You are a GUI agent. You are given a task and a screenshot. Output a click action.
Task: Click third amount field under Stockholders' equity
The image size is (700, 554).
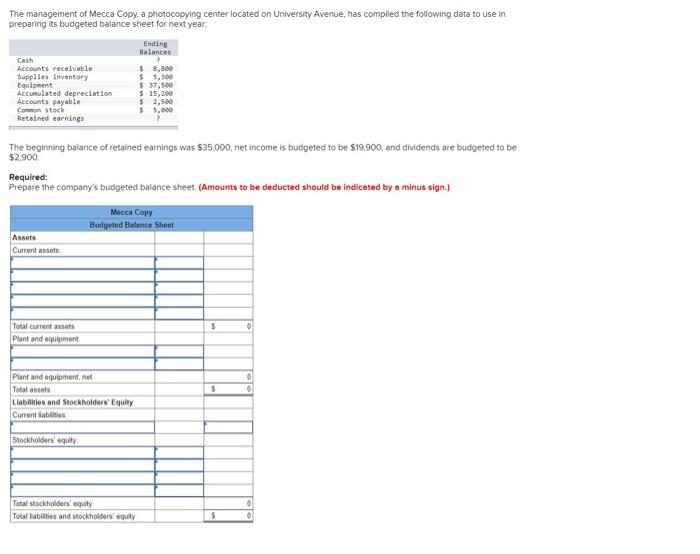tap(179, 478)
